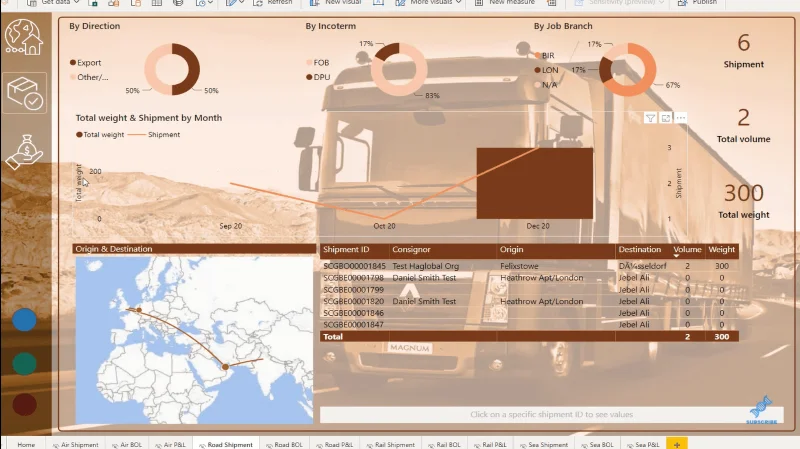Click the Publish button
The width and height of the screenshot is (800, 449).
tap(697, 3)
